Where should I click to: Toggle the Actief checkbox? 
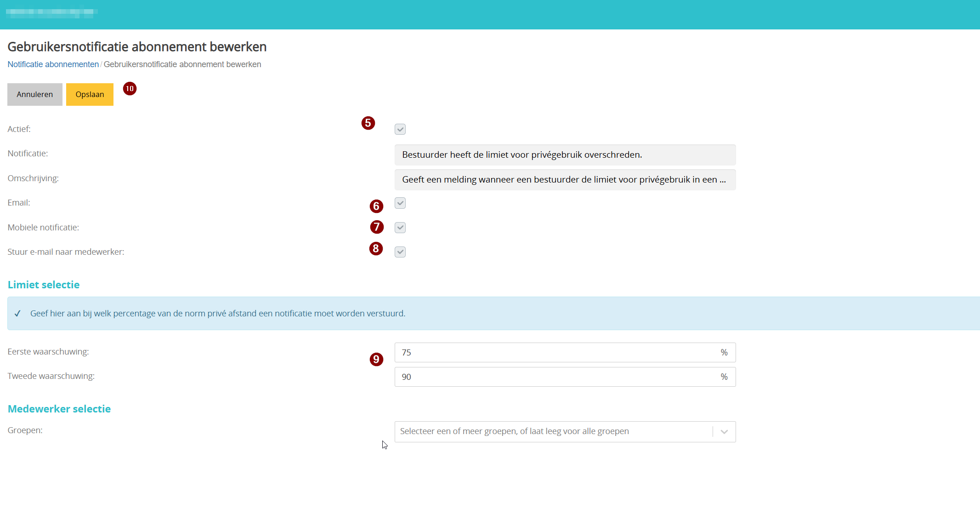click(x=400, y=129)
